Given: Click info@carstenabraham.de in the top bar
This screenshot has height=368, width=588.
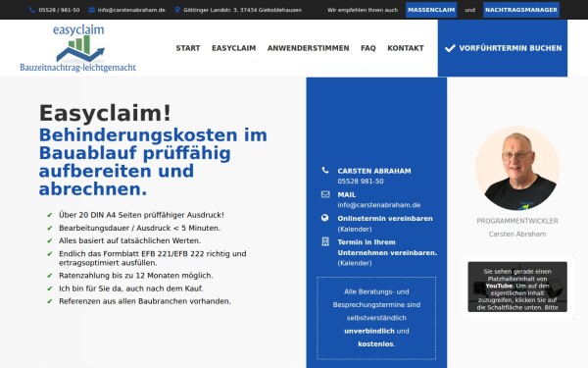Looking at the screenshot, I should (x=131, y=10).
